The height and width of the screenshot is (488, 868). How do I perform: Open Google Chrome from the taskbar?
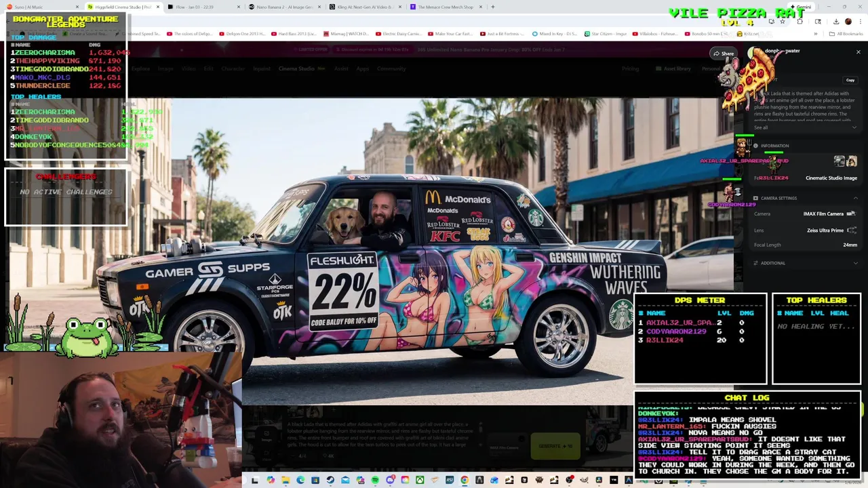[465, 480]
